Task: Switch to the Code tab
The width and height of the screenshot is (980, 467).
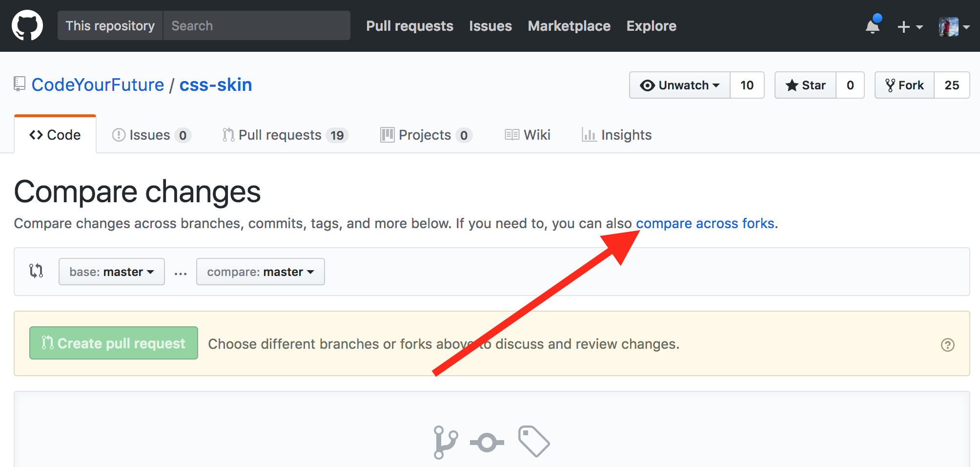Action: (x=55, y=135)
